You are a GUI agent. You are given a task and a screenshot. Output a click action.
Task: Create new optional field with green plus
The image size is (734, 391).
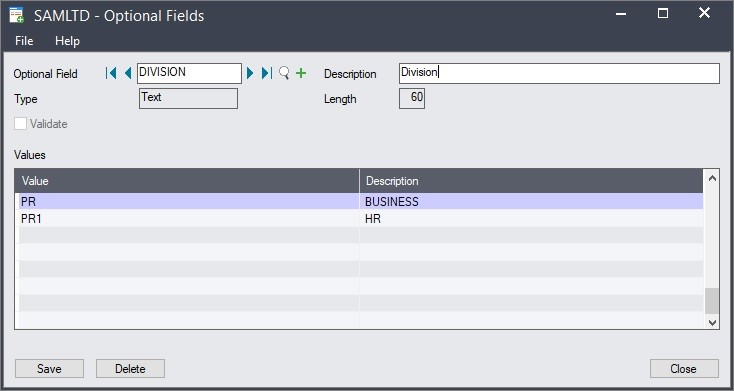(x=301, y=73)
